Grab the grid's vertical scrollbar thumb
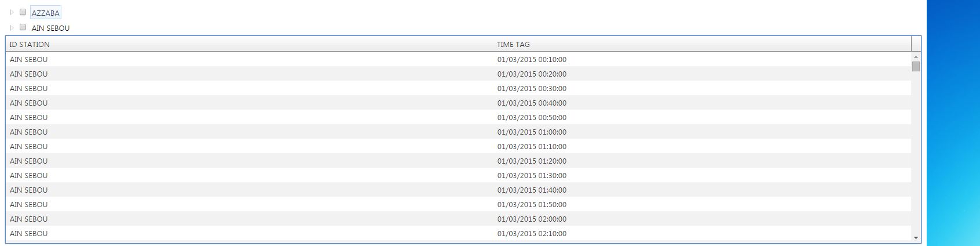This screenshot has height=246, width=980. pos(916,66)
